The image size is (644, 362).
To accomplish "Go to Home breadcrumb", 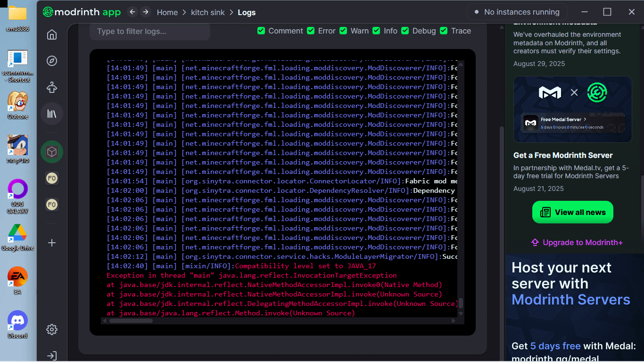I will click(167, 12).
